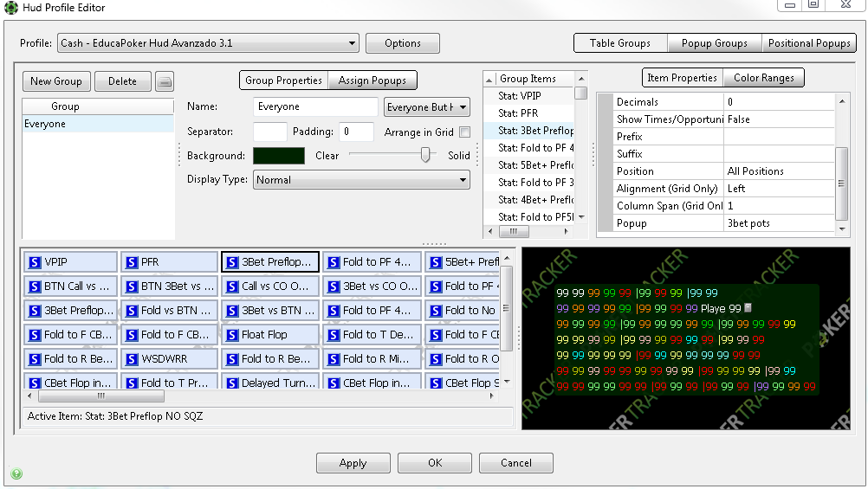
Task: Click the Hud Profile Editor title bar app icon
Action: pyautogui.click(x=11, y=7)
